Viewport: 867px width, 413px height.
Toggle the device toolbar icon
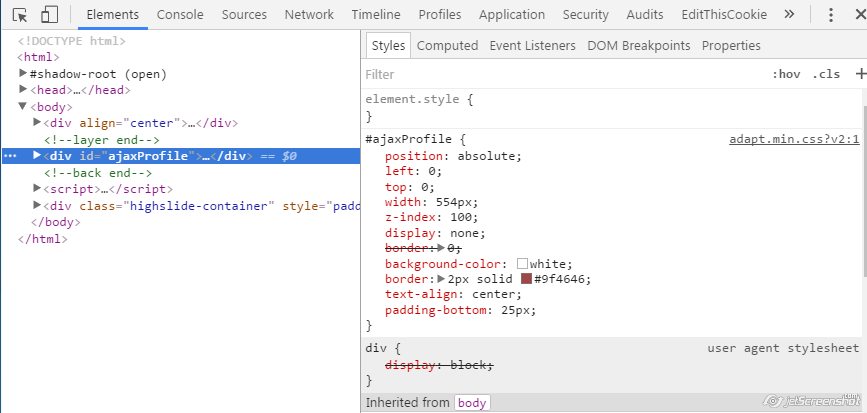(x=50, y=15)
